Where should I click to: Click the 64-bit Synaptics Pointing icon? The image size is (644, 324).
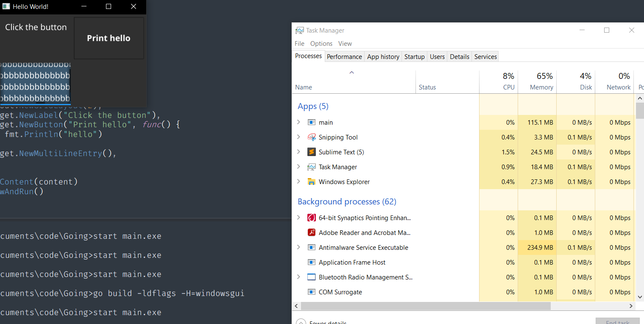[312, 218]
